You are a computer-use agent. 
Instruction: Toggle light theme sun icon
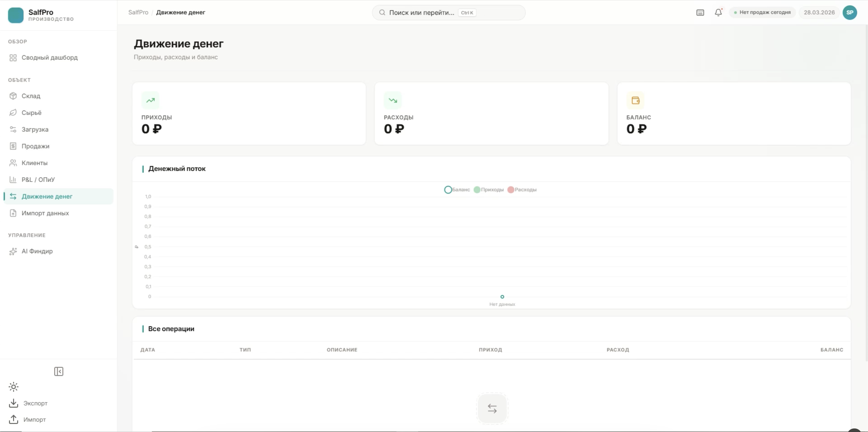pyautogui.click(x=14, y=387)
